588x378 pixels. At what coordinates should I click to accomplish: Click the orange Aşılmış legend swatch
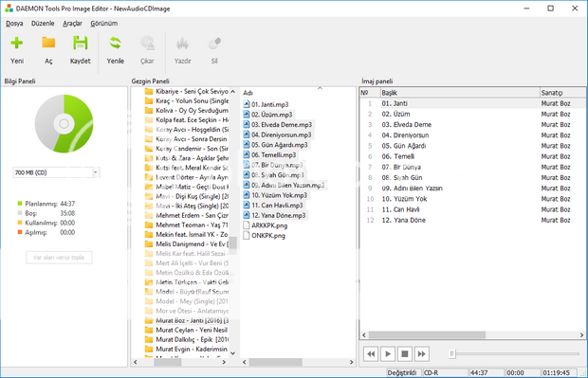pyautogui.click(x=20, y=232)
